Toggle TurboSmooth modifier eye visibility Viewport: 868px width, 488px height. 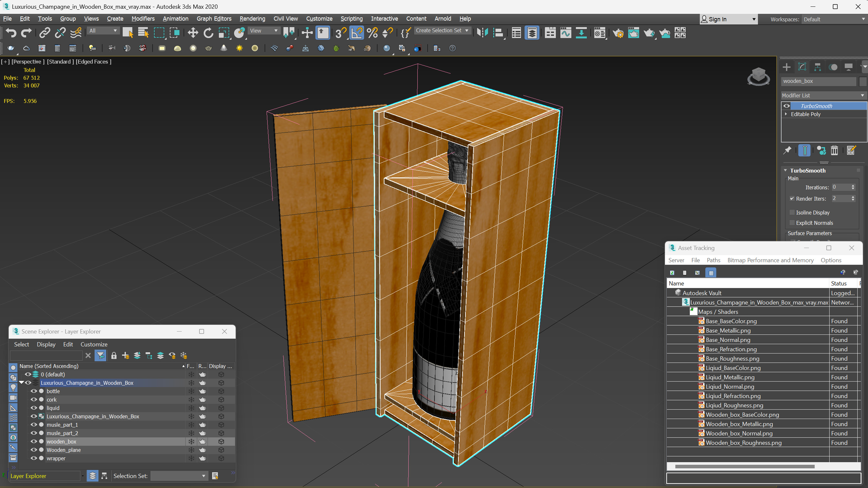tap(787, 106)
